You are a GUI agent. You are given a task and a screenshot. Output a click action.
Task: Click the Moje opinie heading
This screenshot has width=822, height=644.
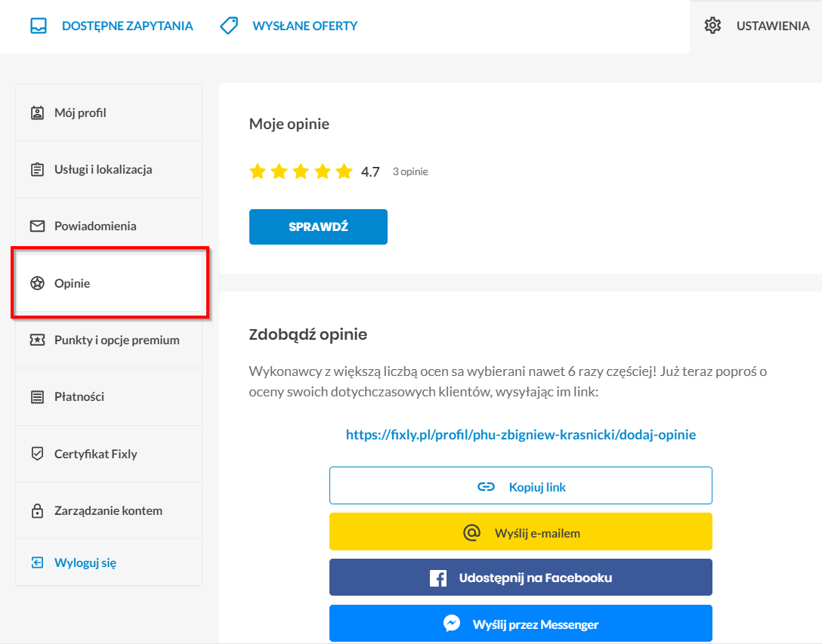point(289,124)
